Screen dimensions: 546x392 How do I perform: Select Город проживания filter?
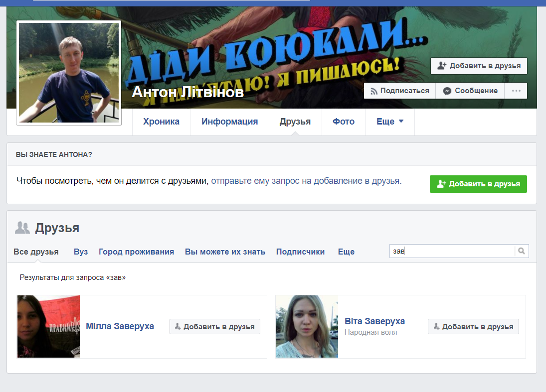coord(136,252)
